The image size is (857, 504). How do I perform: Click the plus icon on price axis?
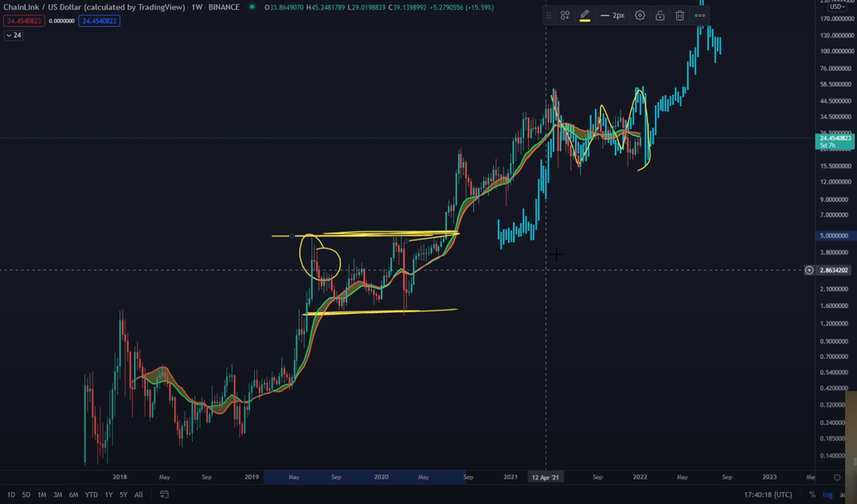809,270
